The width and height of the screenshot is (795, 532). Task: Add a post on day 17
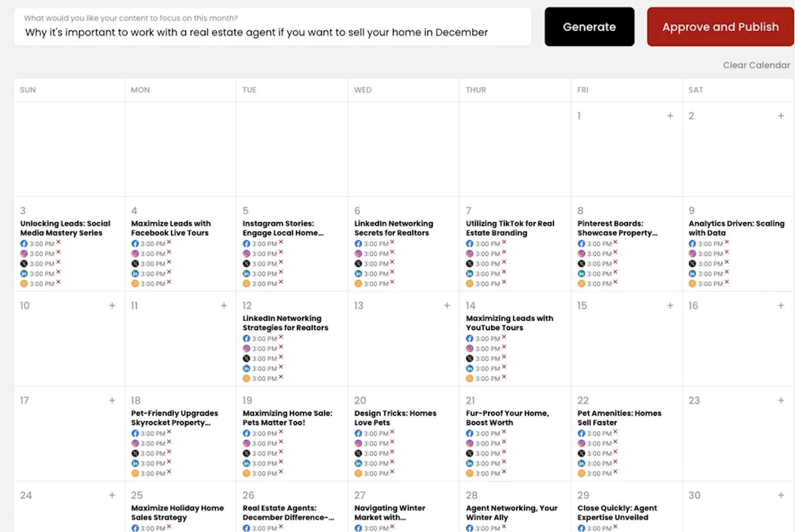(x=112, y=400)
